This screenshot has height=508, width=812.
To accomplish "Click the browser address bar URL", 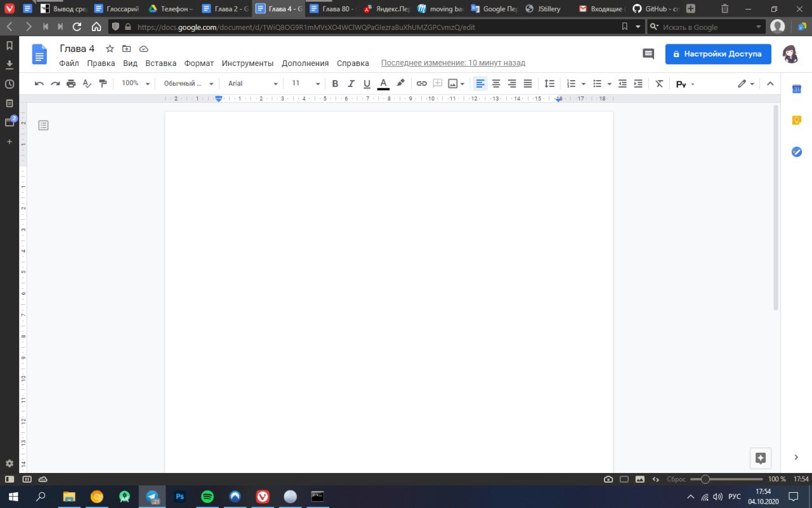I will [306, 27].
